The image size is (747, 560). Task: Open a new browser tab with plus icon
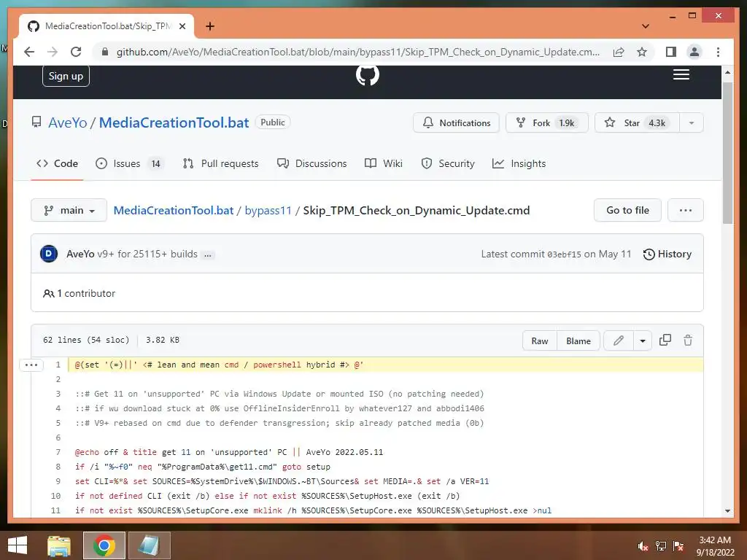click(210, 26)
